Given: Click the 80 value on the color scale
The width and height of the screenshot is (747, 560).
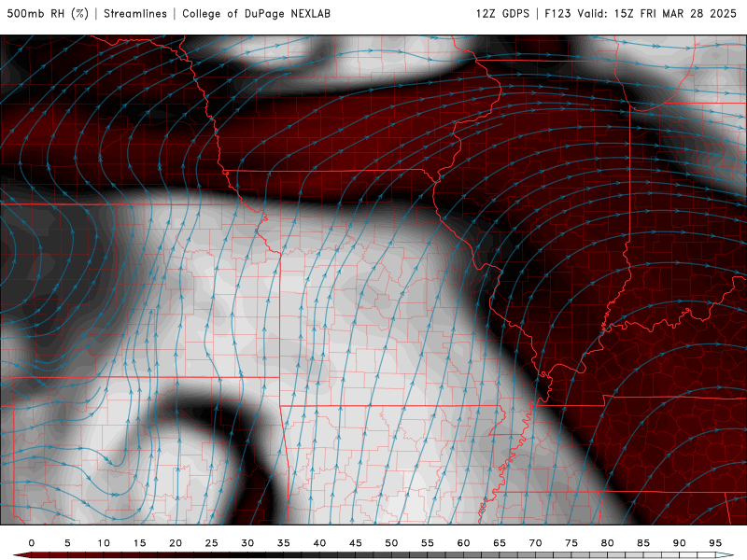Looking at the screenshot, I should (607, 543).
